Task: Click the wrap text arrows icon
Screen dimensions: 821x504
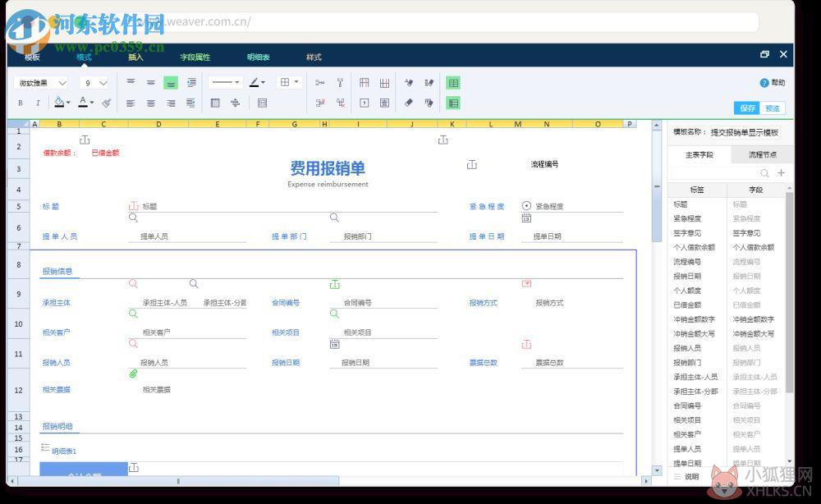Action: click(235, 103)
